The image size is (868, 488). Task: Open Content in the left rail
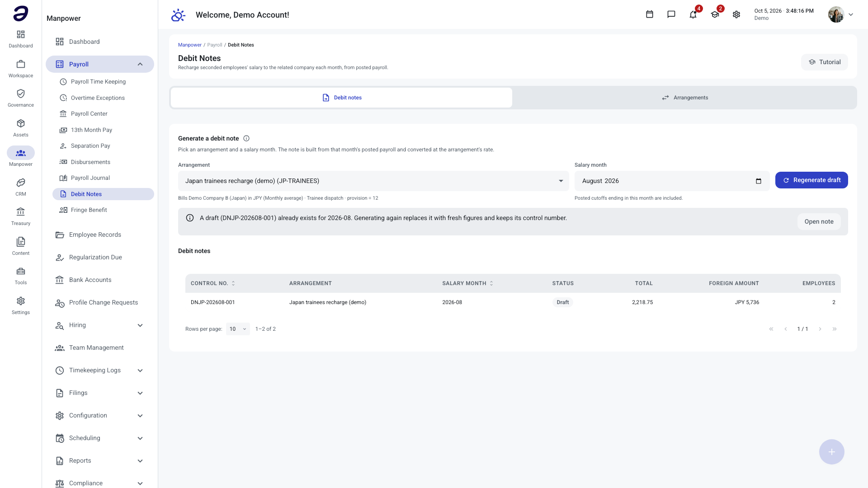pos(21,246)
